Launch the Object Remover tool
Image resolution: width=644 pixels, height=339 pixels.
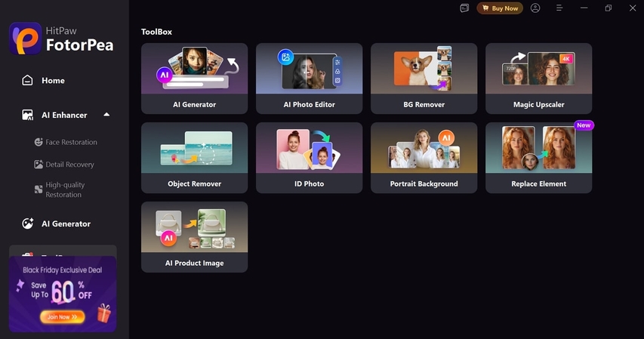tap(194, 158)
